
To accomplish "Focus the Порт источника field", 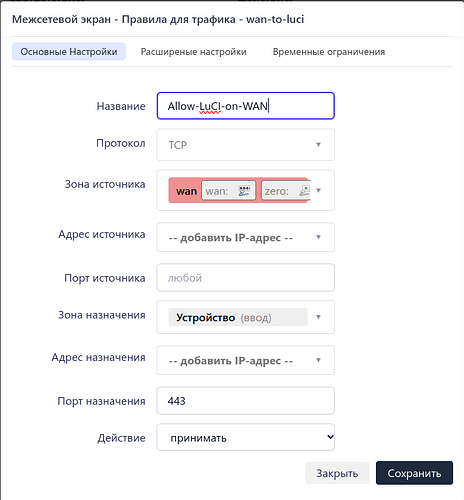I will point(246,278).
